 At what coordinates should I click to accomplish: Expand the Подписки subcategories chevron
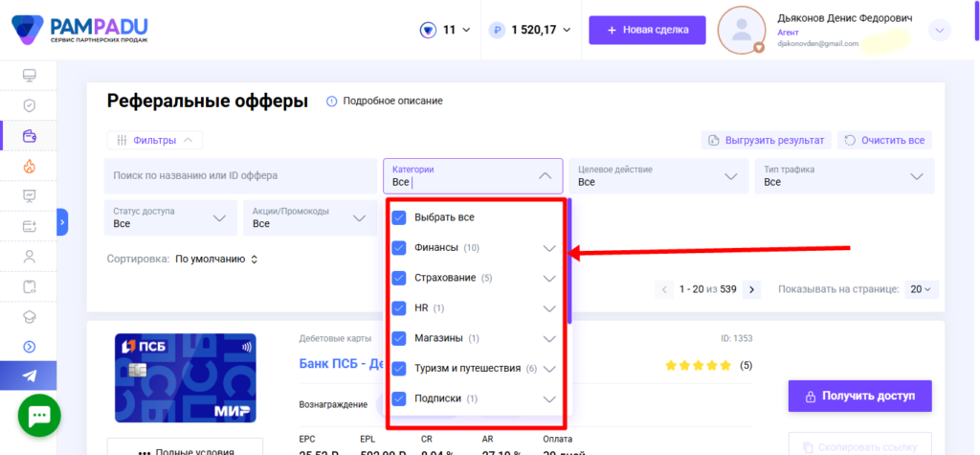pos(549,399)
